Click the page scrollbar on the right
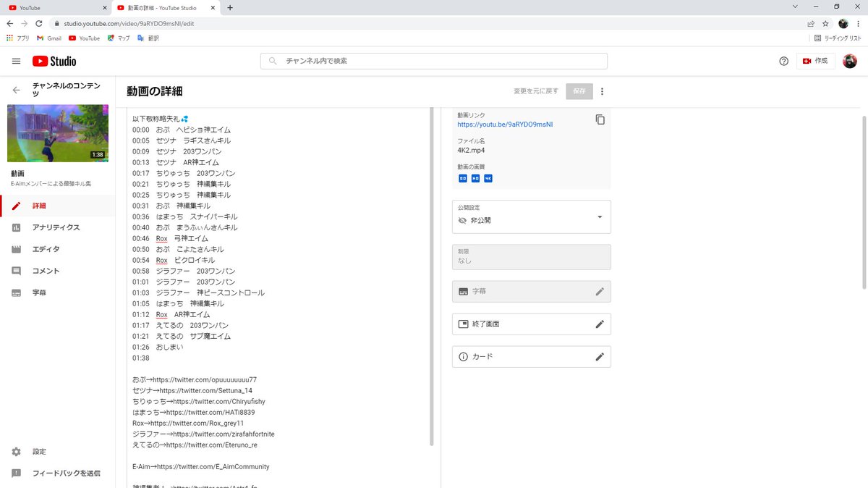 click(x=864, y=203)
